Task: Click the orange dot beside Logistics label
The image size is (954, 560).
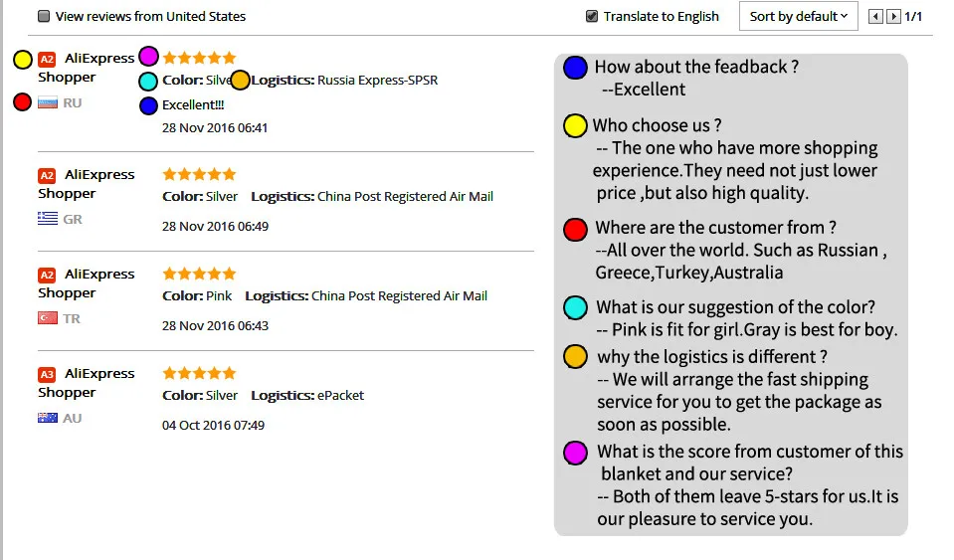Action: [x=240, y=81]
